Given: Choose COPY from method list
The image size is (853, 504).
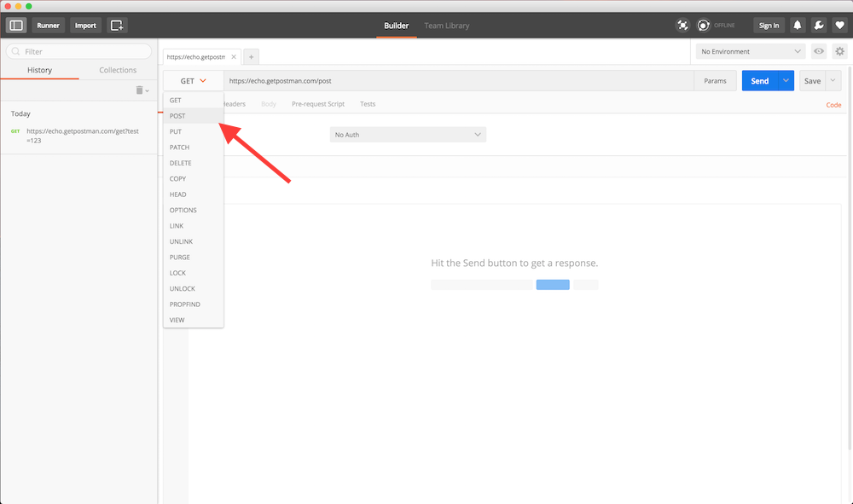Looking at the screenshot, I should (193, 178).
